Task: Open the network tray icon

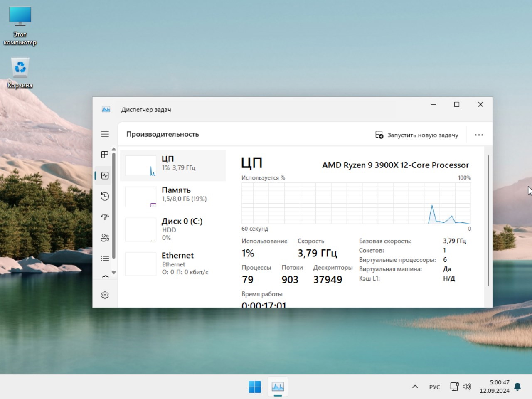Action: tap(454, 387)
